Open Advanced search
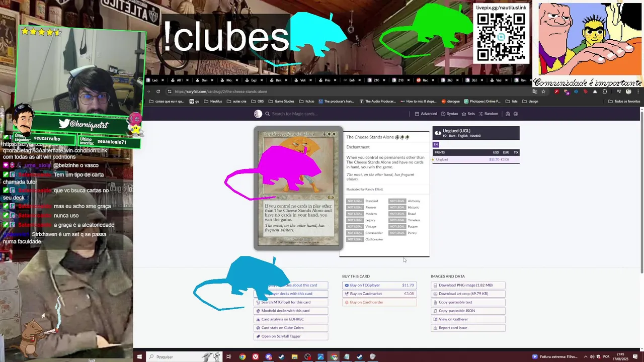 coord(426,114)
